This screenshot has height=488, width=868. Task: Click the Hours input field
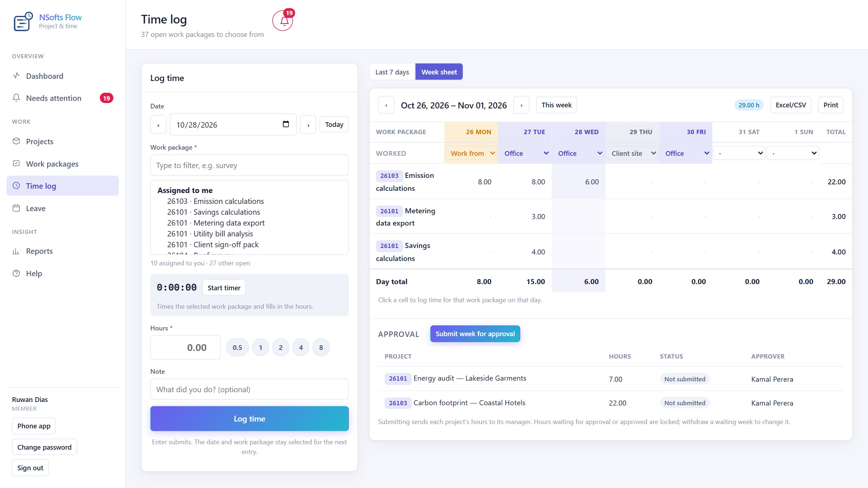click(186, 348)
